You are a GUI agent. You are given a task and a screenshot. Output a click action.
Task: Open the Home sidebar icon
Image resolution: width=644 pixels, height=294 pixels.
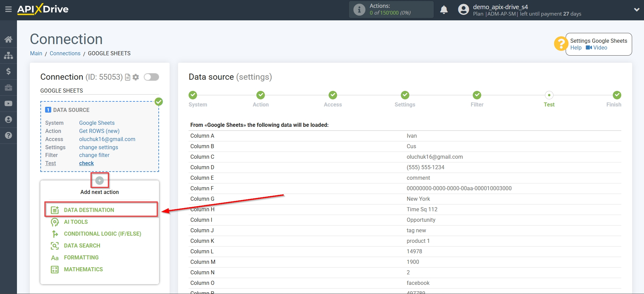(8, 39)
